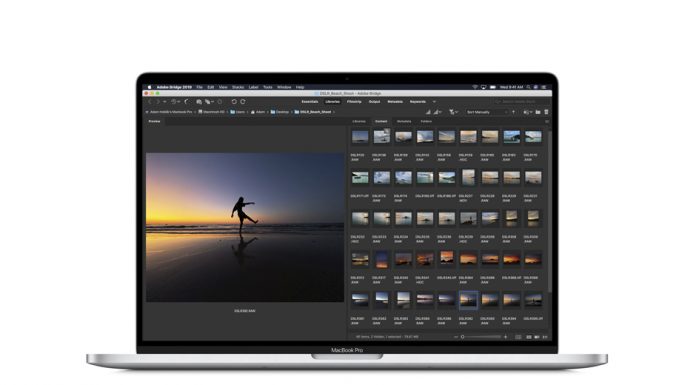
Task: Adjust the thumbnail size slider
Action: pos(482,337)
